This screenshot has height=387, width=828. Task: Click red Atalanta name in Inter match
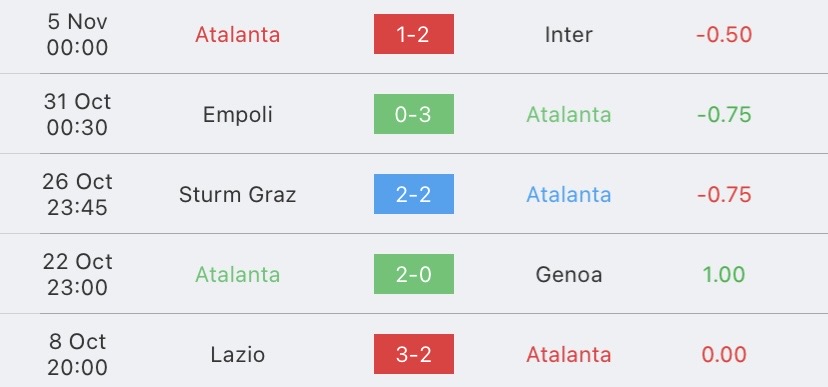click(x=238, y=35)
